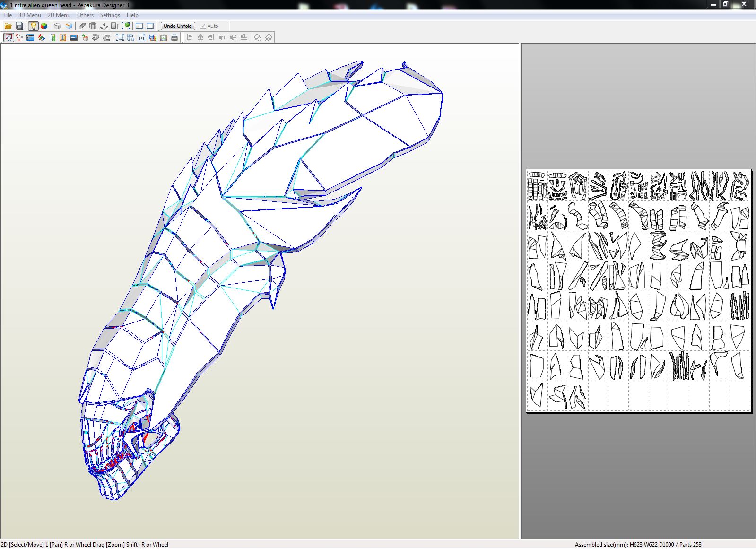Click the assembled size status bar text
Viewport: 756px width, 549px height.
click(x=638, y=544)
